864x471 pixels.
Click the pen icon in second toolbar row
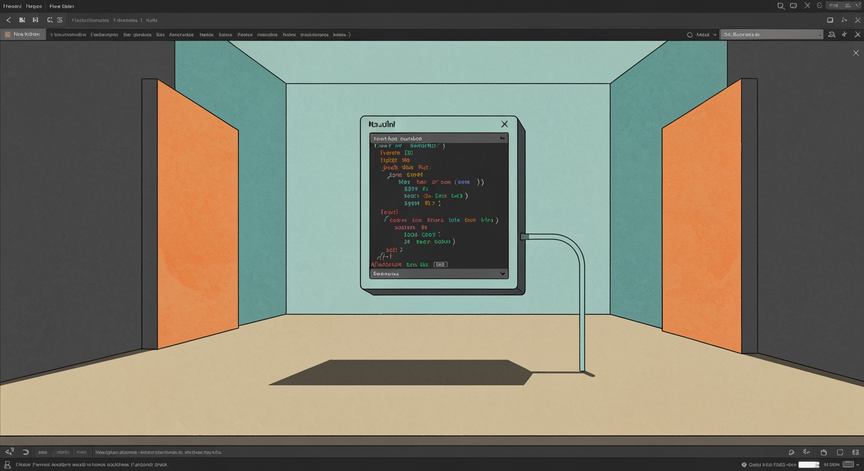(844, 20)
